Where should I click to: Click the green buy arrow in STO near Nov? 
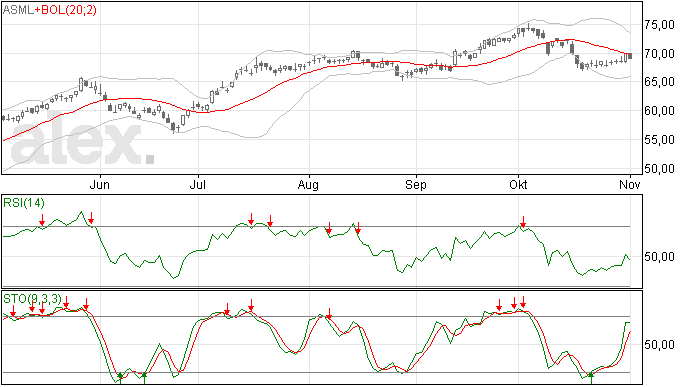(591, 378)
